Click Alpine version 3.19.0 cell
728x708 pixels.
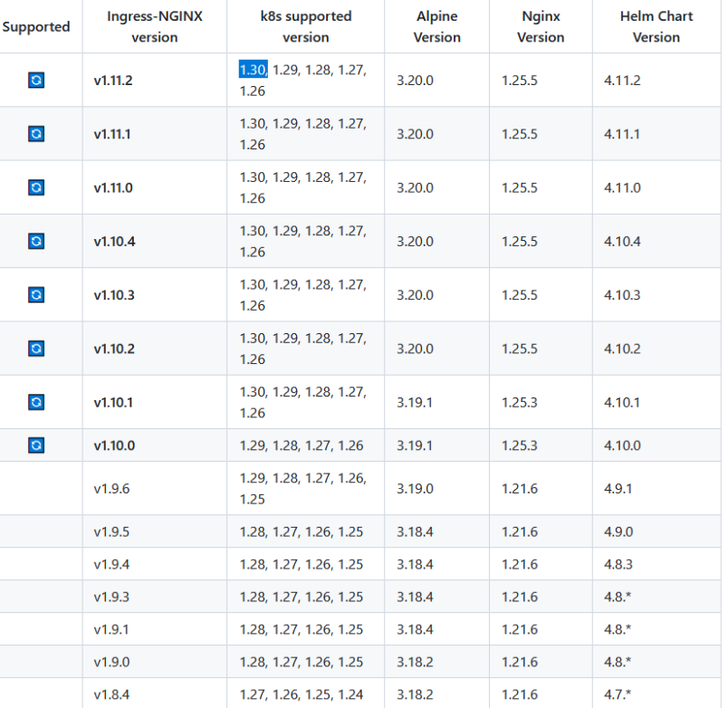[x=415, y=488]
